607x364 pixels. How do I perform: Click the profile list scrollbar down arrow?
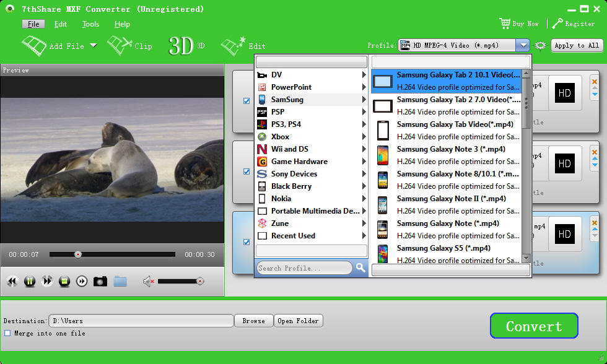pyautogui.click(x=526, y=258)
